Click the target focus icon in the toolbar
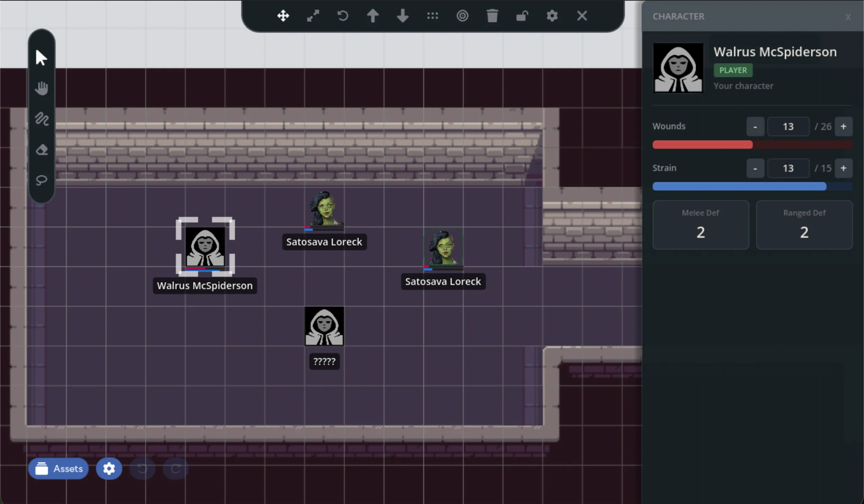 (462, 16)
